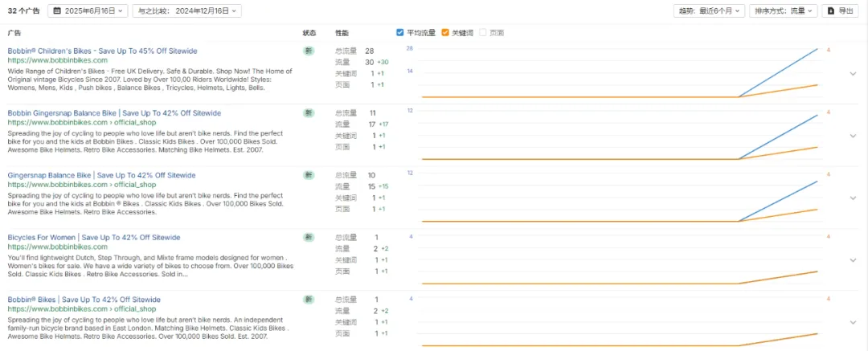Expand the Bobbin Children's Bikes ad row

(x=853, y=74)
